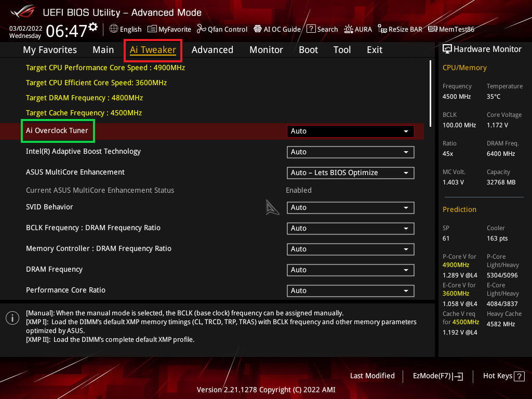Click the 35°C temperature value

coord(494,97)
